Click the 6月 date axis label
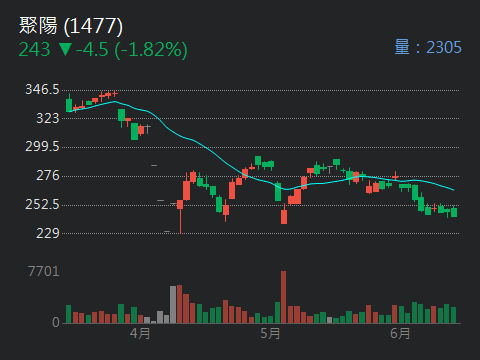The height and width of the screenshot is (360, 480). [x=400, y=333]
